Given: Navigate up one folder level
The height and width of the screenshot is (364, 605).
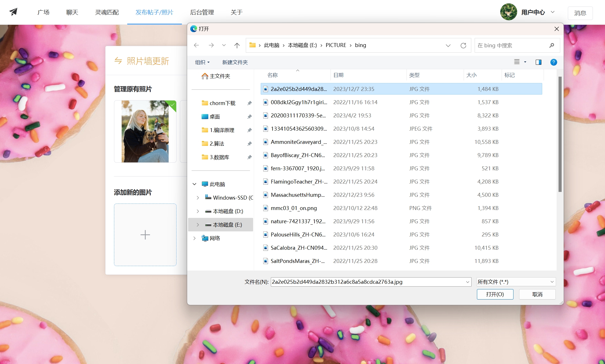Looking at the screenshot, I should (237, 45).
